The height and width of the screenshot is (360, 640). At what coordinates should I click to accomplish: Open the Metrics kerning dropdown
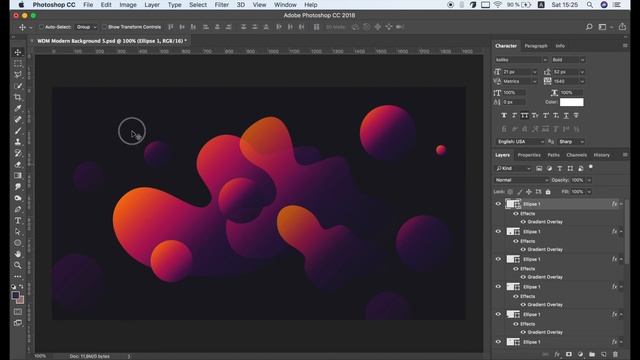pyautogui.click(x=520, y=81)
